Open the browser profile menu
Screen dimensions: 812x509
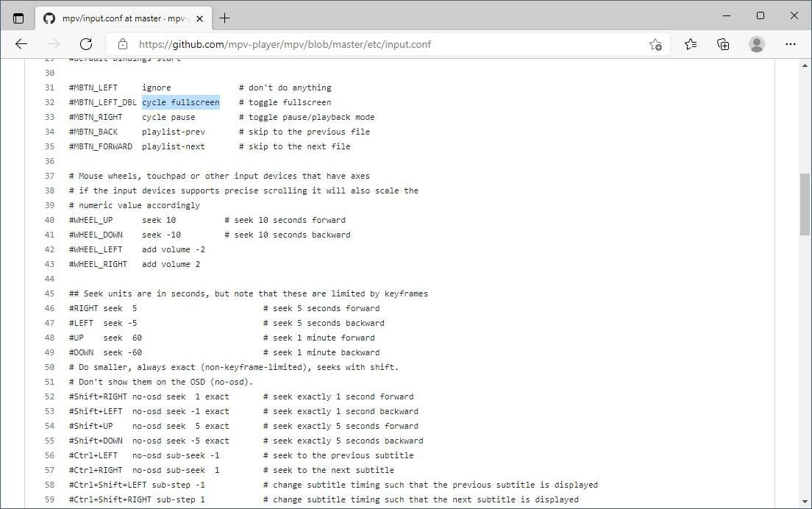click(x=756, y=44)
